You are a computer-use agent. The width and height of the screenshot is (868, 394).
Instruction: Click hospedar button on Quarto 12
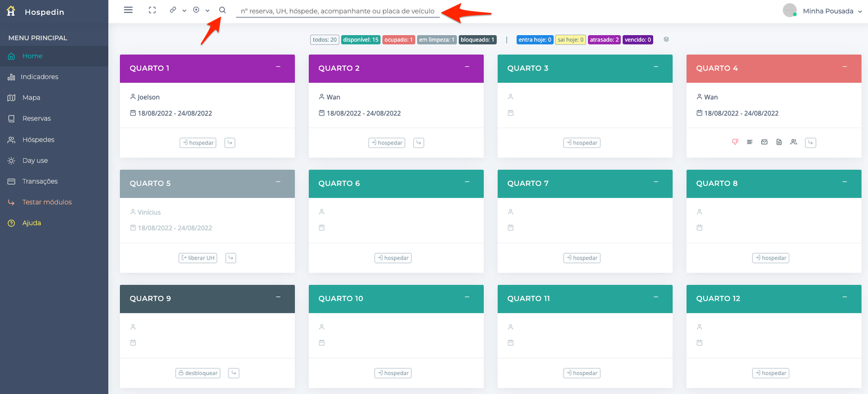771,373
